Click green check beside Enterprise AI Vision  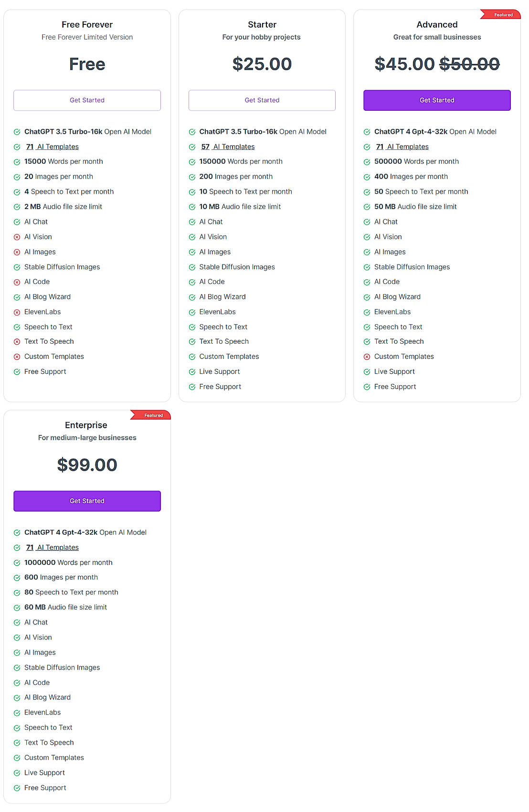point(17,638)
